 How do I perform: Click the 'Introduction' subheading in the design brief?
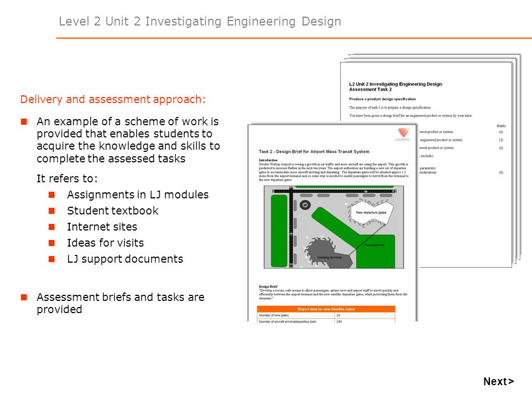[x=268, y=160]
